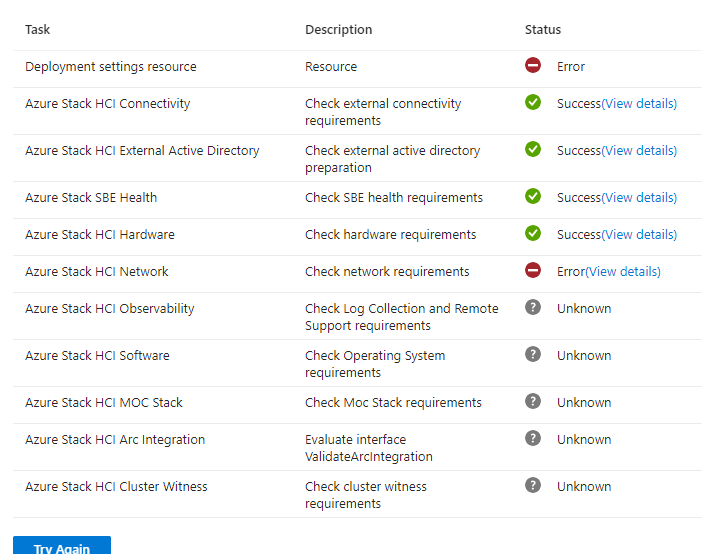Select the Deployment settings resource task
The width and height of the screenshot is (702, 554).
click(111, 67)
